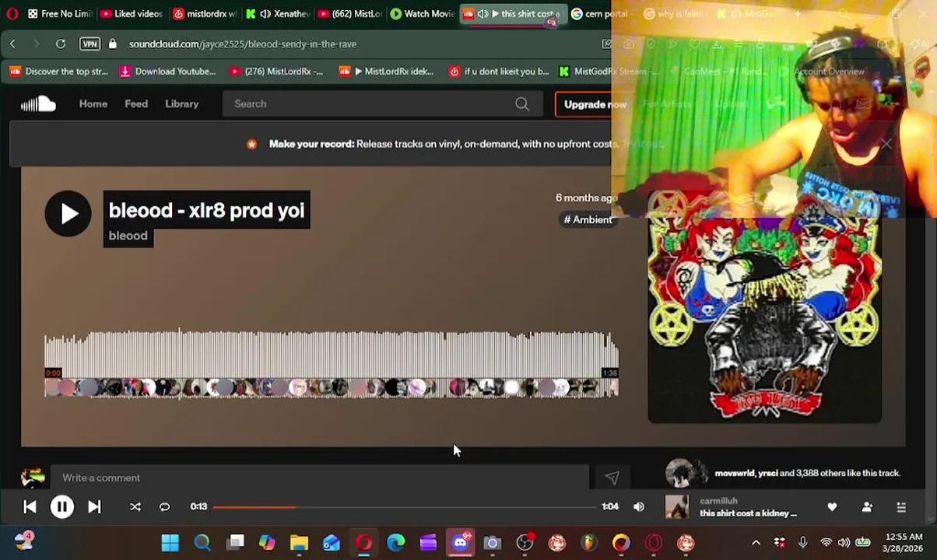Dismiss the Make your record banner
The height and width of the screenshot is (560, 937).
click(886, 144)
